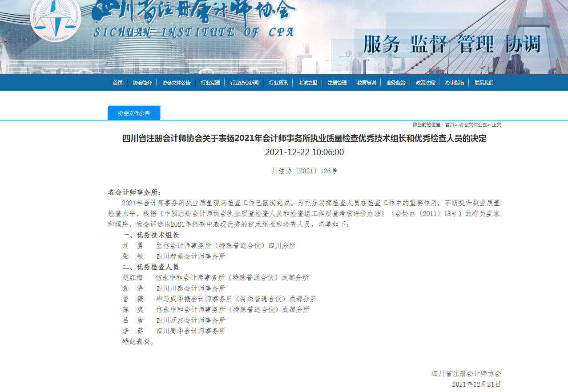Open the 首页 navigation item

pos(117,83)
